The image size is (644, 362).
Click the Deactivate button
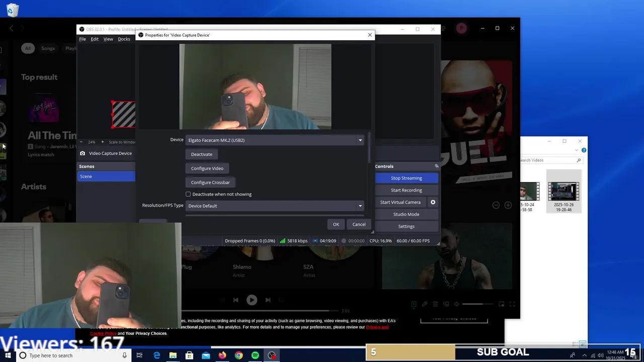202,154
